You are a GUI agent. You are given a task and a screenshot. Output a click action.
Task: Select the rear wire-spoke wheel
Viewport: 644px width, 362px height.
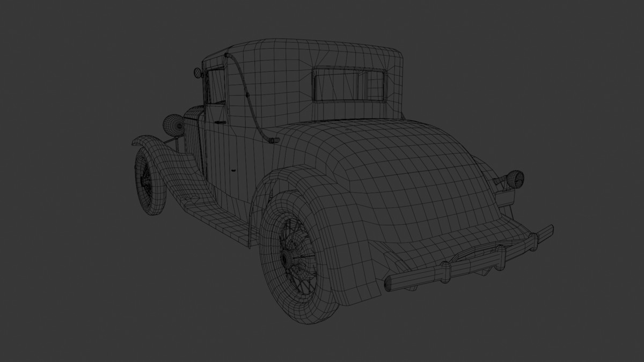point(296,252)
